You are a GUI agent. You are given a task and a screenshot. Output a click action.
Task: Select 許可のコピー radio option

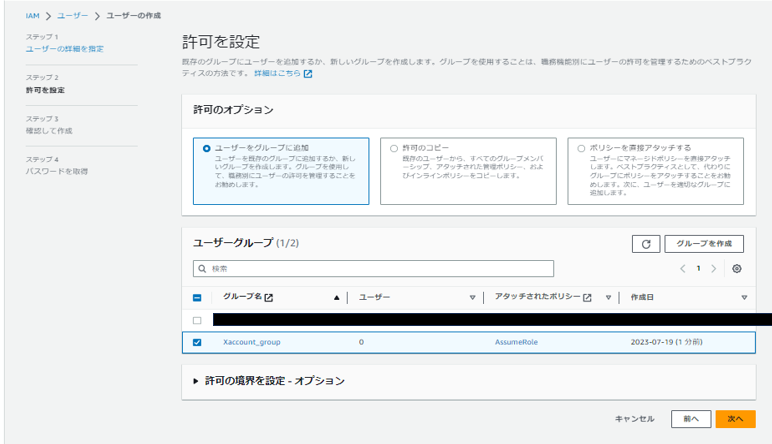[394, 148]
